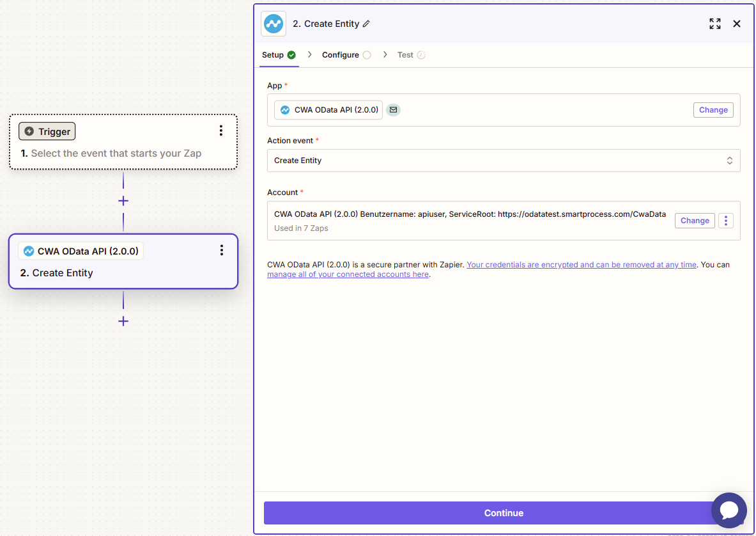Open the chat support bubble
This screenshot has height=536, width=756.
[x=729, y=510]
